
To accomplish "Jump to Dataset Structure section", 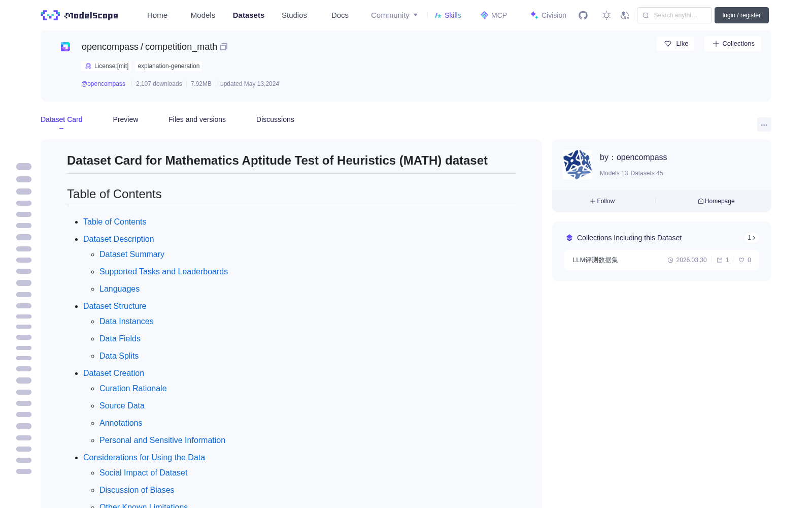I will point(115,306).
